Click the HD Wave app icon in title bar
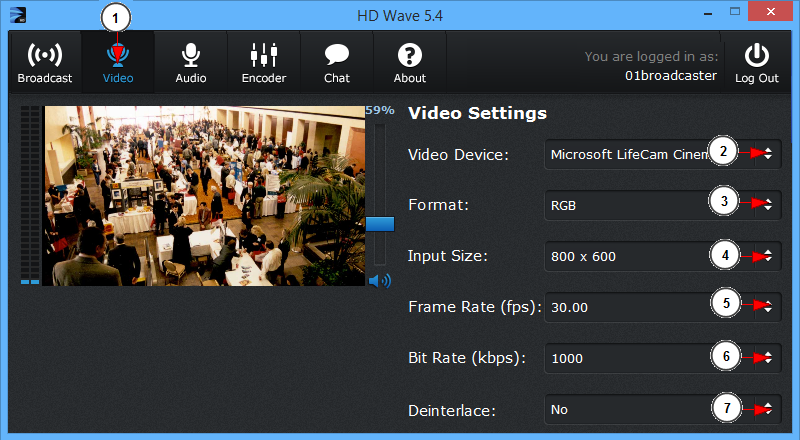The height and width of the screenshot is (440, 800). (18, 15)
